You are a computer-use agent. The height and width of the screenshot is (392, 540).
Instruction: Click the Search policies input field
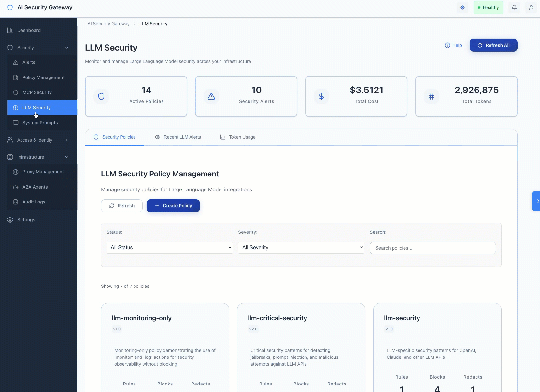pos(433,248)
